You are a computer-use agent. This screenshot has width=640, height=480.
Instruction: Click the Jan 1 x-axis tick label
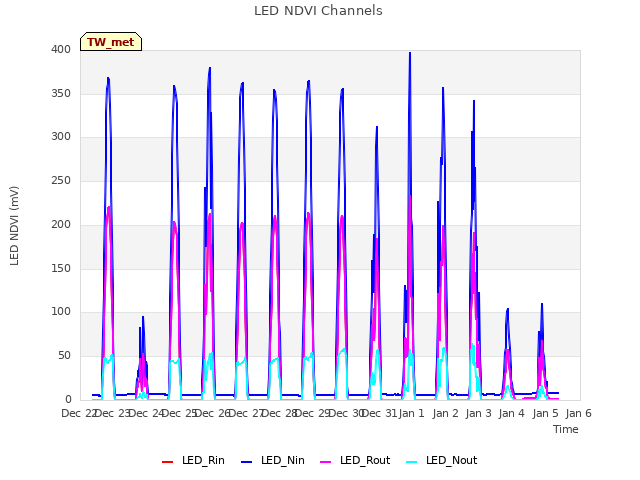tap(411, 413)
